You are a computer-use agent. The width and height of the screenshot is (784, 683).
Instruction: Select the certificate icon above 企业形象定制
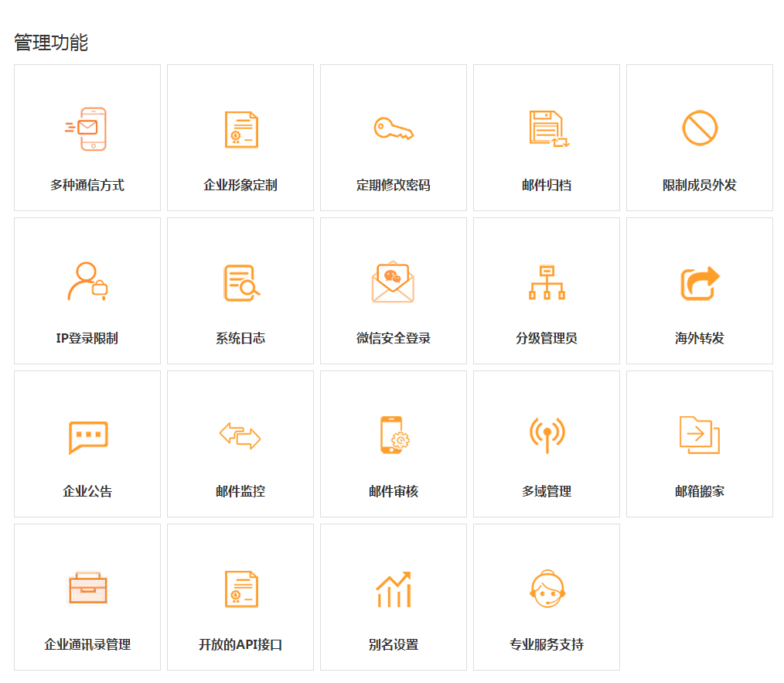point(240,129)
